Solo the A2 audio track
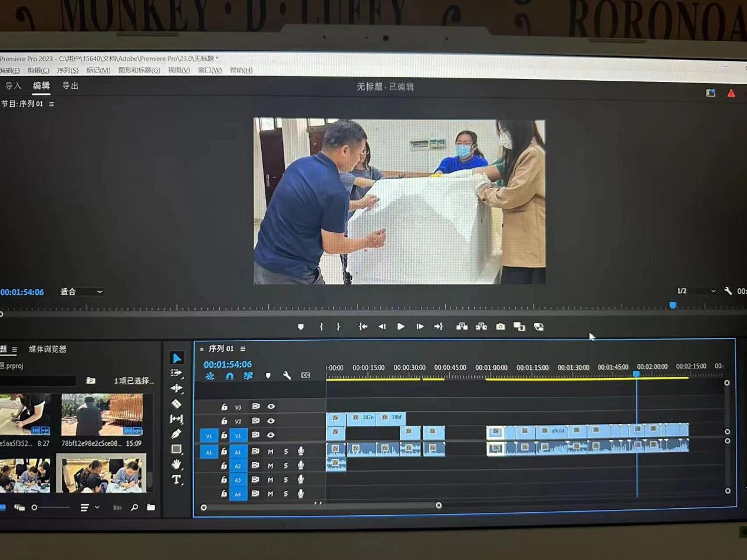The width and height of the screenshot is (747, 560). click(x=286, y=466)
